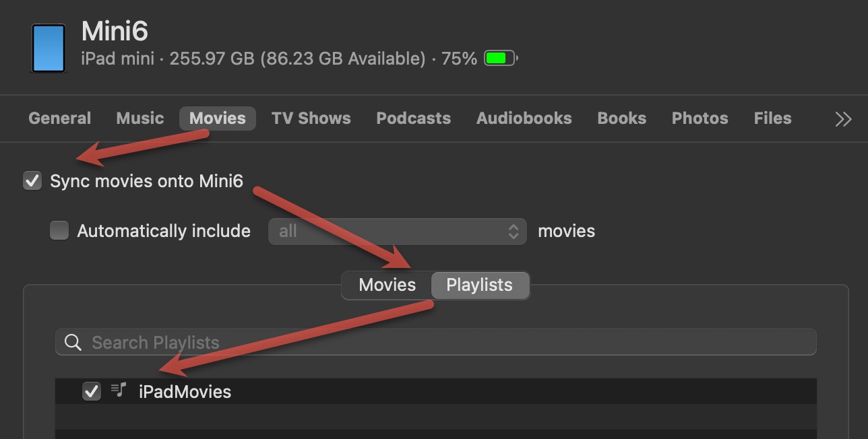Viewport: 868px width, 439px height.
Task: Switch to the Movies segment
Action: pyautogui.click(x=387, y=285)
